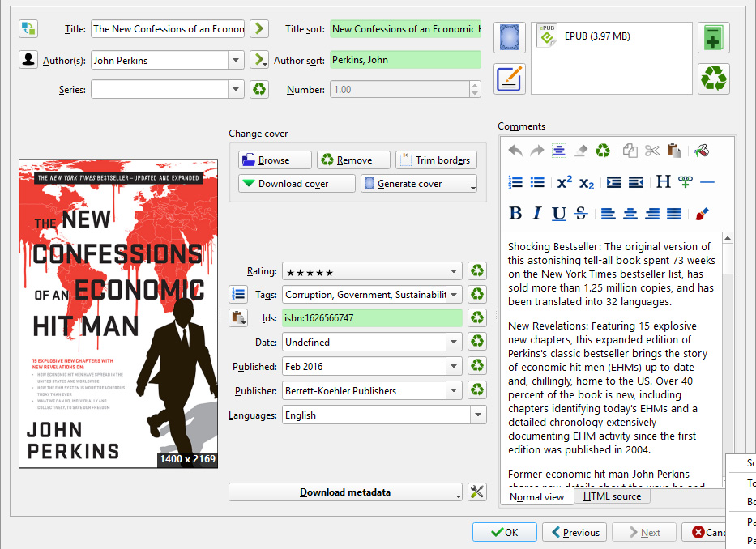
Task: Open the metadata download configuration wrench icon
Action: 477,492
